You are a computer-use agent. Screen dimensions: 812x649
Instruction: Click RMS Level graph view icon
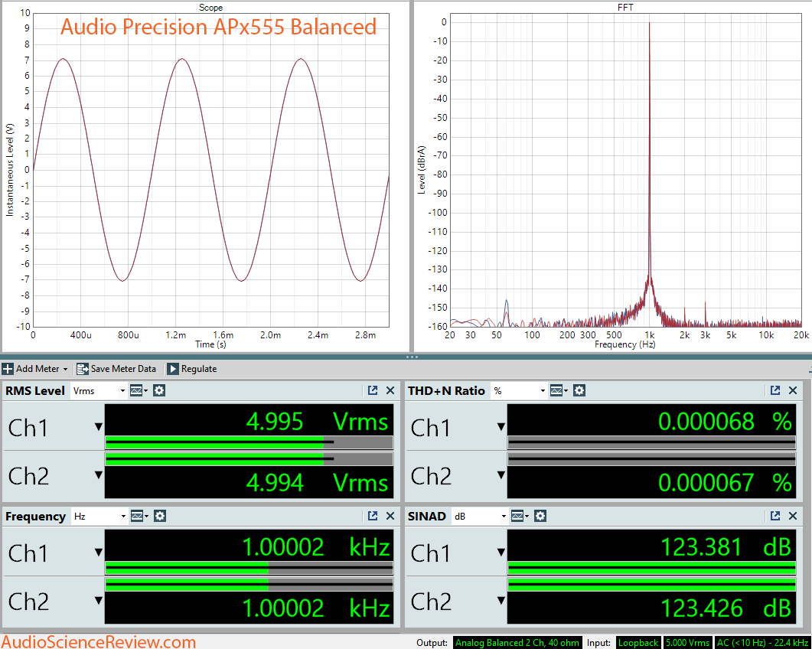(139, 390)
